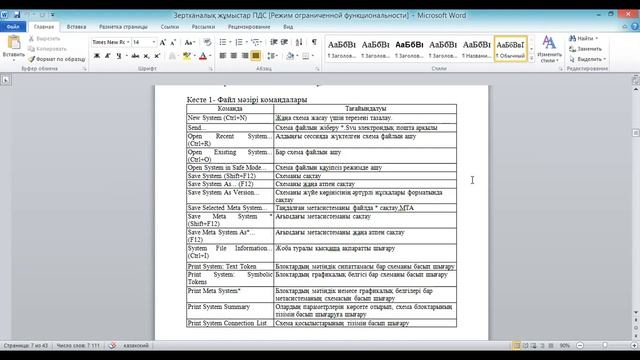Click the Copy (Копировать) command

point(47,49)
